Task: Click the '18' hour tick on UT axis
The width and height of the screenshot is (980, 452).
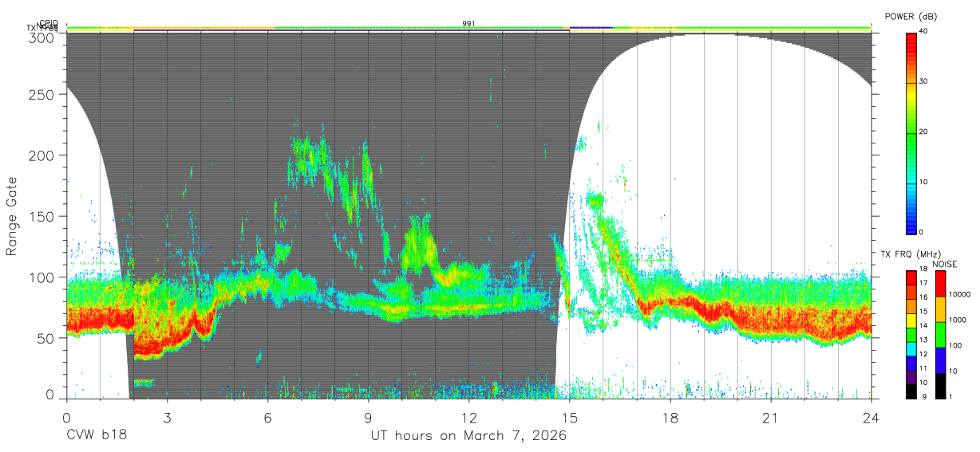Action: [x=670, y=417]
